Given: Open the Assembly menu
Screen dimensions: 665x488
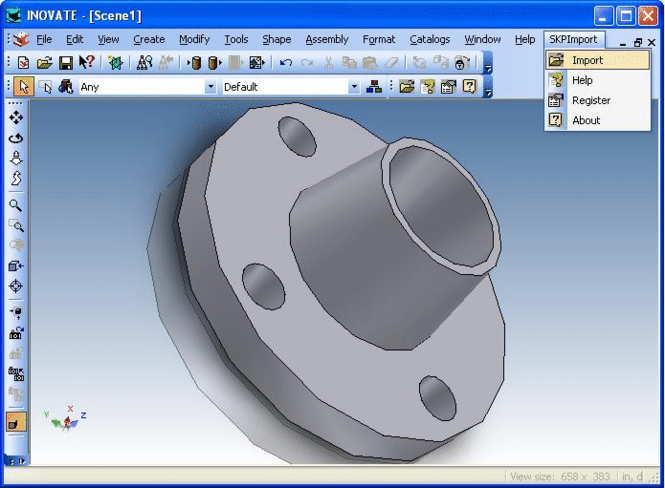Looking at the screenshot, I should pos(327,39).
